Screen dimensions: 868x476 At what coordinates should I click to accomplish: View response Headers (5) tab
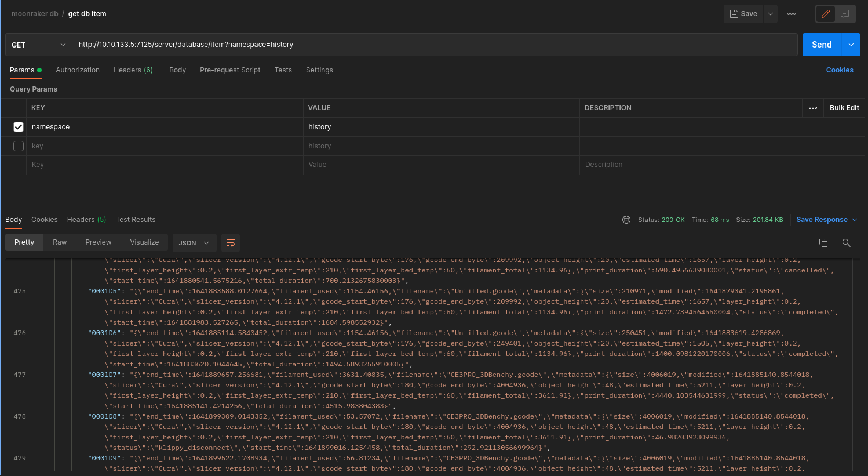click(x=86, y=220)
